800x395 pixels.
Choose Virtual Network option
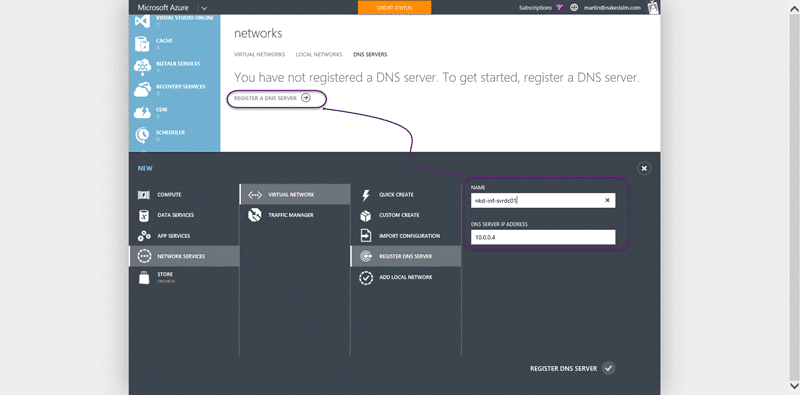coord(294,194)
